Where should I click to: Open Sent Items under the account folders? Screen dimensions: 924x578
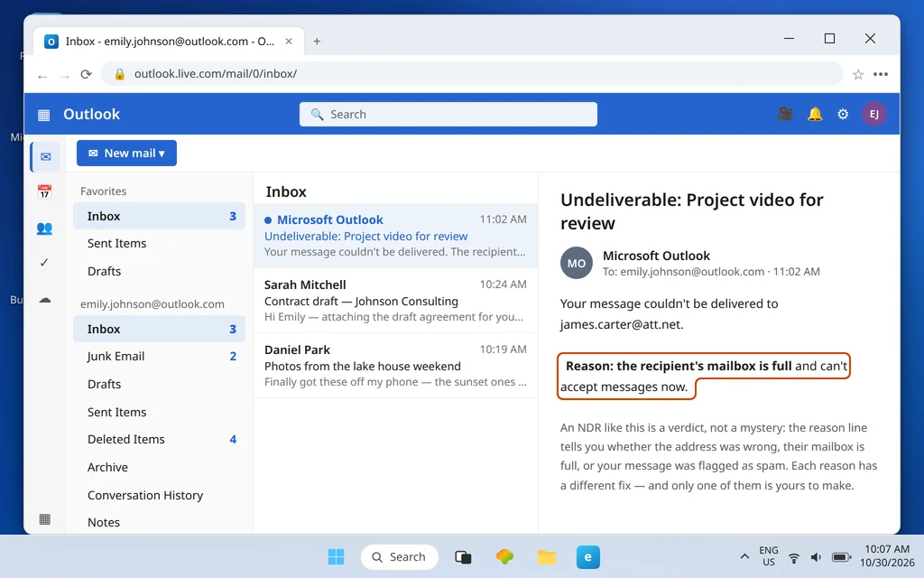[159, 412]
